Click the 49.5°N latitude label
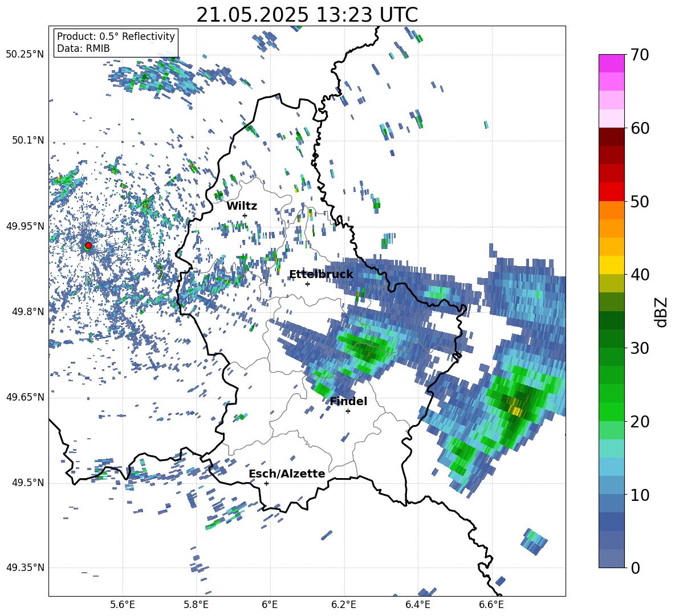Viewport: 675px width, 616px height. [x=28, y=483]
